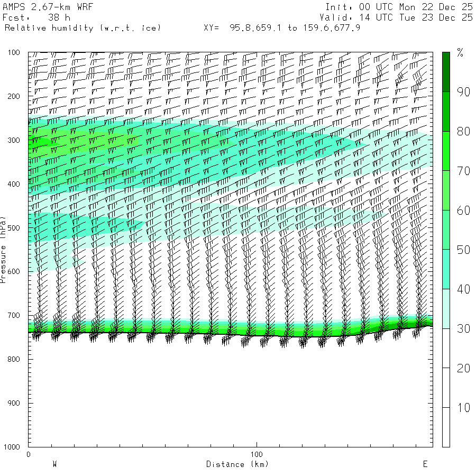Click the 'Init: 00 UTC Mon 22 Dec 25' text
Image resolution: width=476 pixels, height=476 pixels.
(x=399, y=7)
